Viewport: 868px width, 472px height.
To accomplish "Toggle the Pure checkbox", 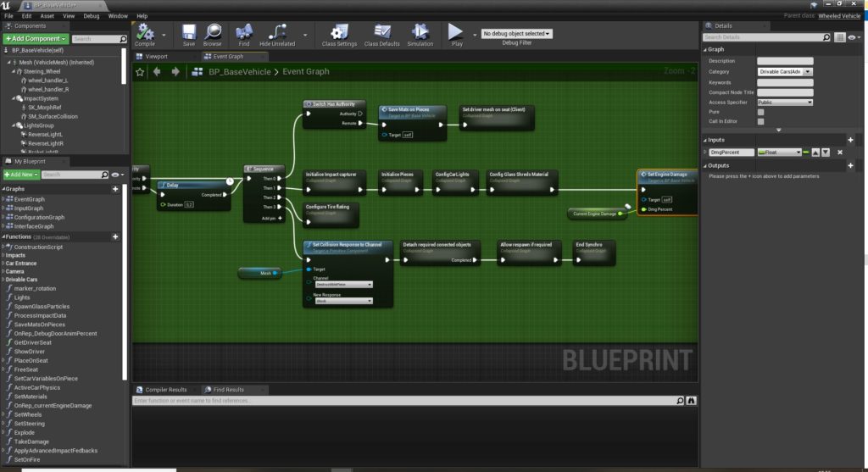I will (760, 112).
